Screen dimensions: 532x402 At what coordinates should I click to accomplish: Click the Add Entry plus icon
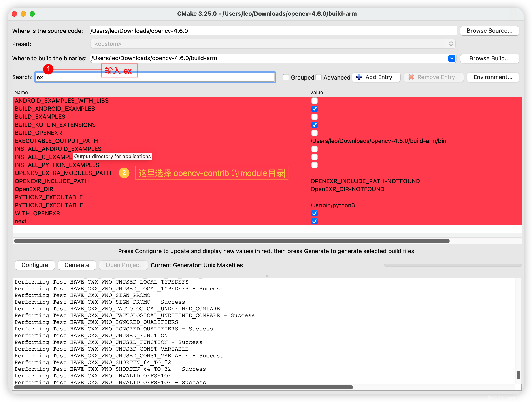(x=359, y=77)
